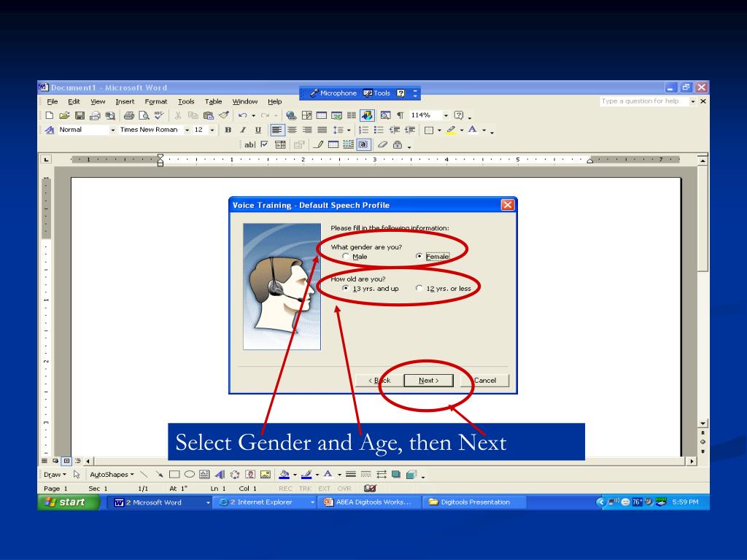The image size is (747, 560).
Task: Select the drawing Line tool
Action: click(x=144, y=474)
